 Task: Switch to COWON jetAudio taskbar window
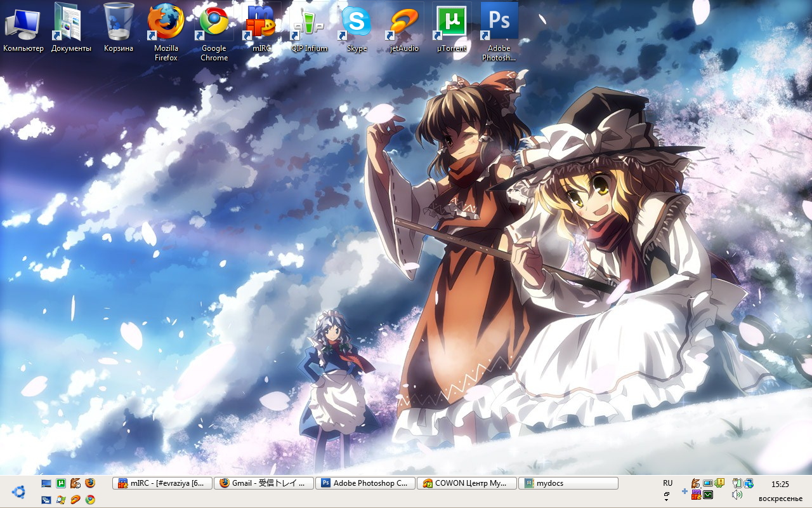pyautogui.click(x=467, y=483)
